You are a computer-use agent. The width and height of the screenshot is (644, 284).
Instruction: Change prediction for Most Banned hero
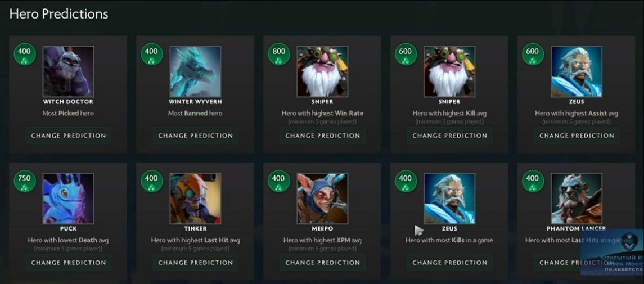196,136
